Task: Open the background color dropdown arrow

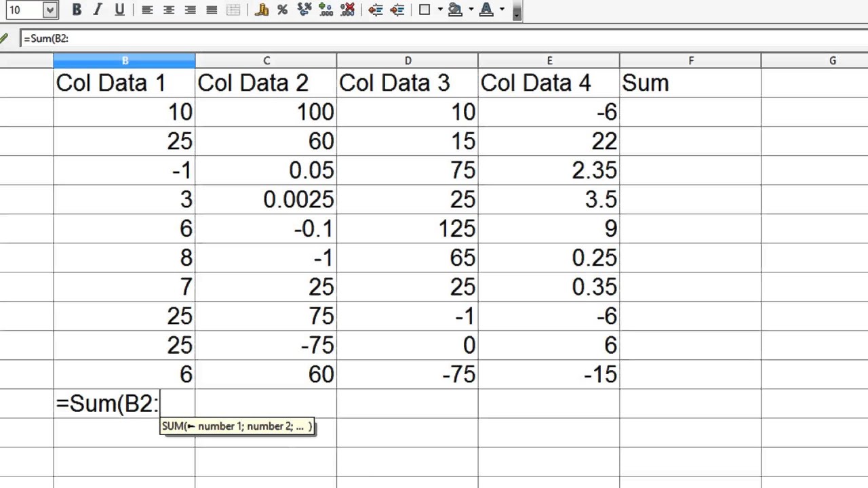Action: point(471,9)
